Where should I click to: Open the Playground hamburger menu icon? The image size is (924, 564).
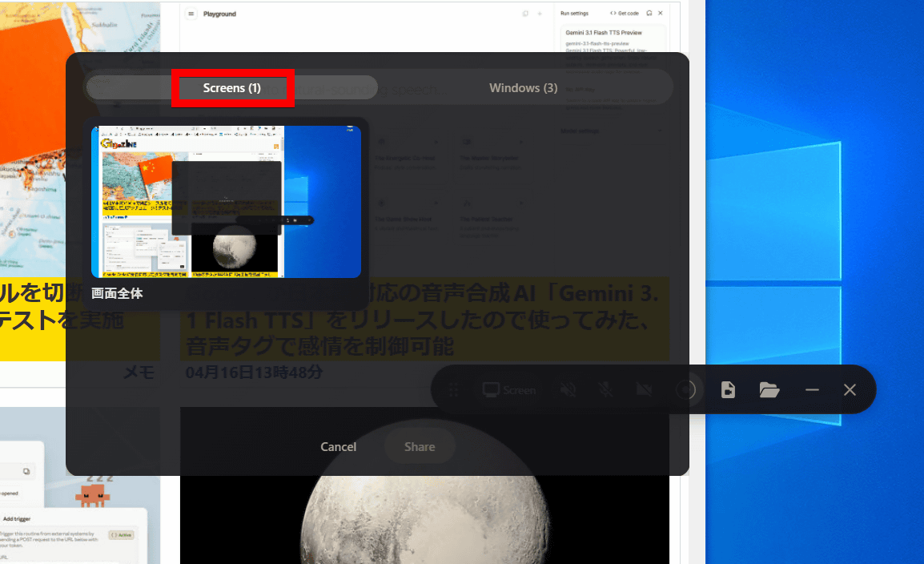click(x=191, y=14)
